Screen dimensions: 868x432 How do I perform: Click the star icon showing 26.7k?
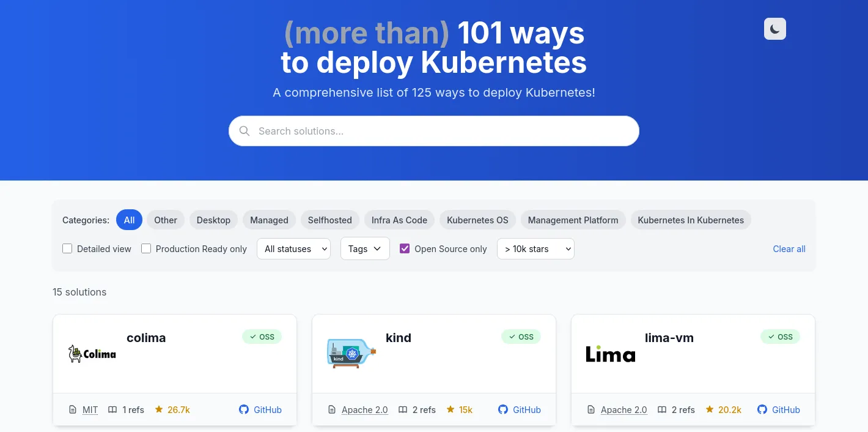tap(158, 409)
